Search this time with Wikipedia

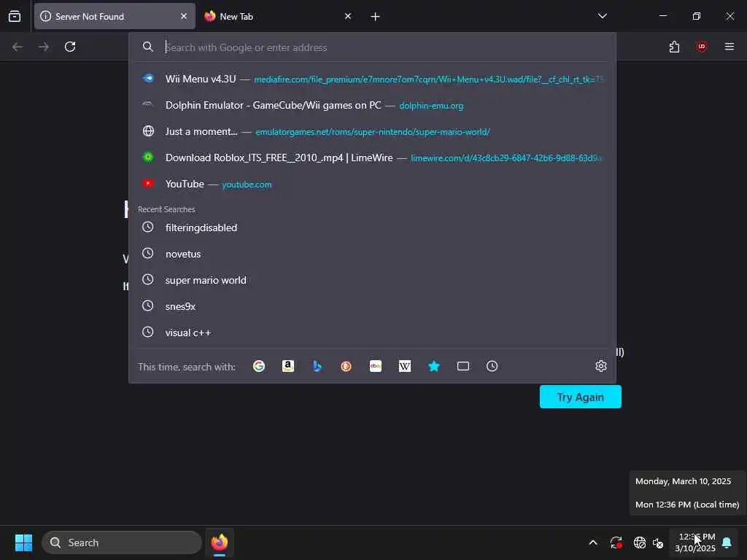point(404,366)
